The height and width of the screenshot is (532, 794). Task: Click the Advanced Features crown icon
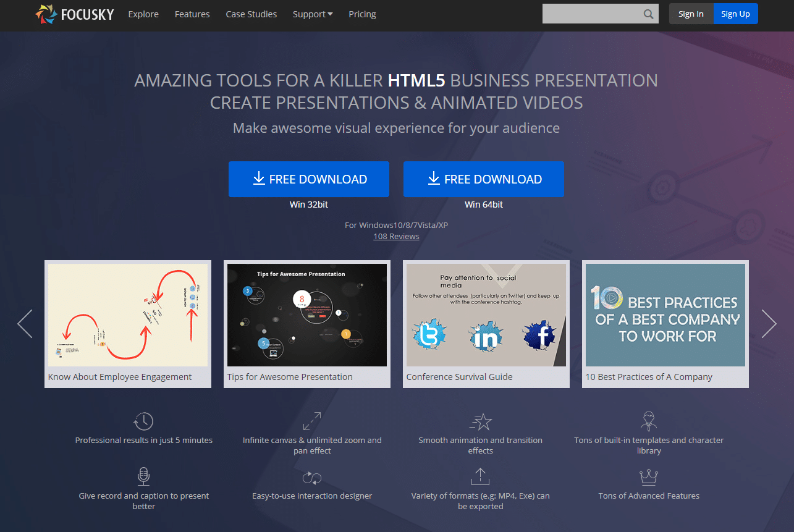(x=649, y=476)
